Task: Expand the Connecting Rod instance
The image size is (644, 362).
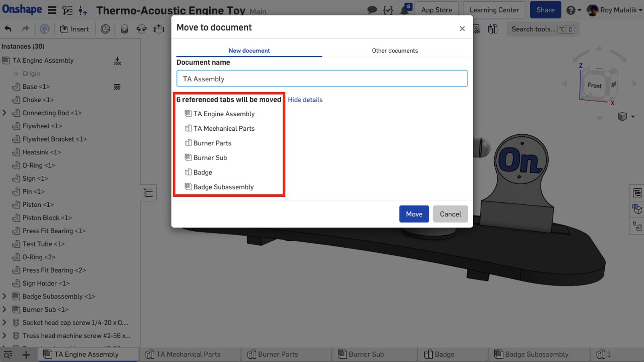Action: 4,113
